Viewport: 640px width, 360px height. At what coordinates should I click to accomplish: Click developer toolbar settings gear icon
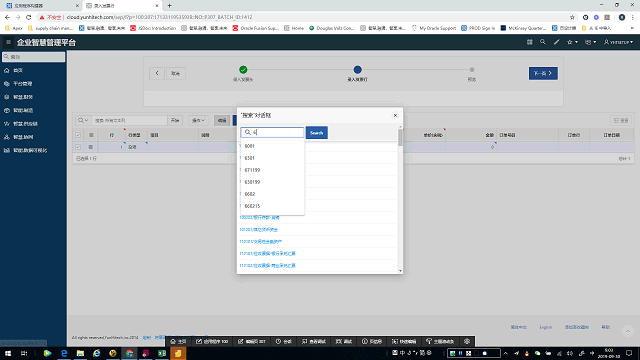(467, 341)
